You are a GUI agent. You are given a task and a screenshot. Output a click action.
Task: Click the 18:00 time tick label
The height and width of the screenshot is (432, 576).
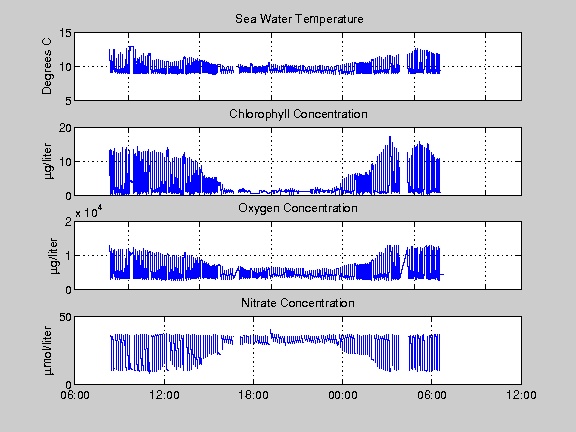pyautogui.click(x=253, y=395)
